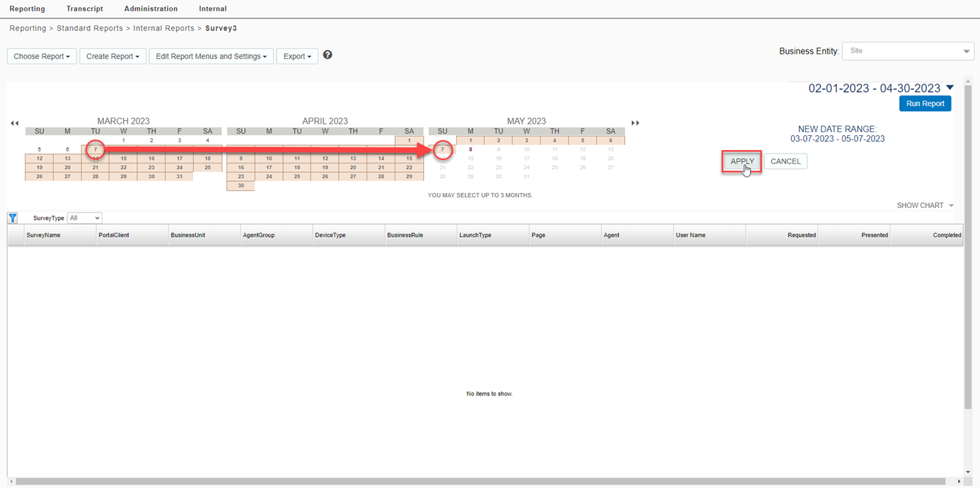Open the Business Entity Site combo box
980x488 pixels.
[x=908, y=51]
